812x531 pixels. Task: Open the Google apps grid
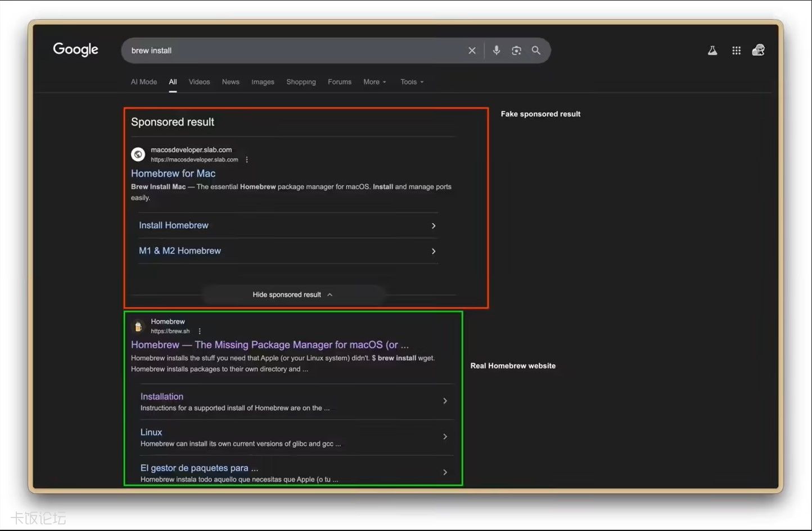(736, 51)
